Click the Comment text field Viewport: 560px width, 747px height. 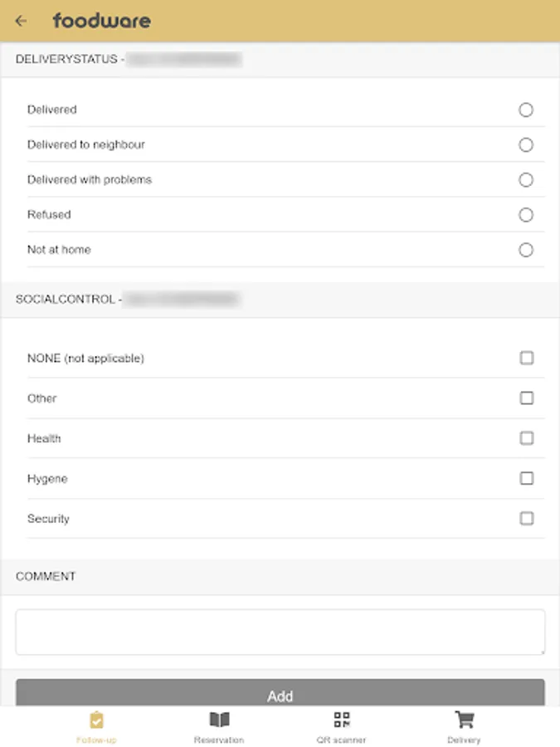pyautogui.click(x=280, y=632)
